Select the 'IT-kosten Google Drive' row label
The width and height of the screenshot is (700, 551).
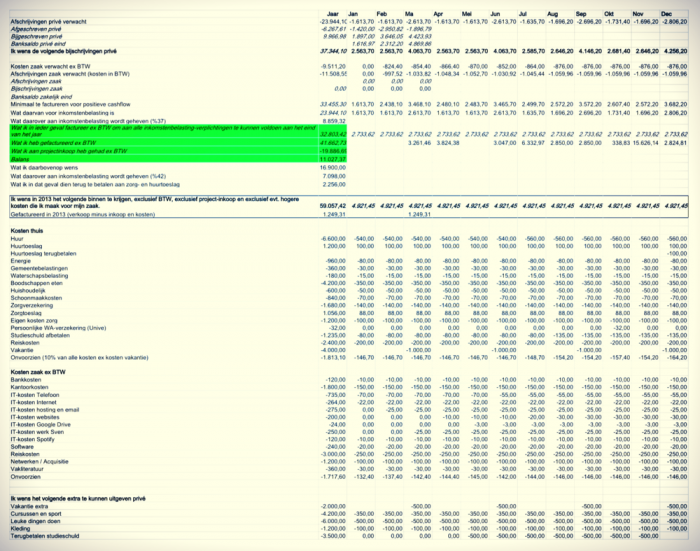point(41,425)
